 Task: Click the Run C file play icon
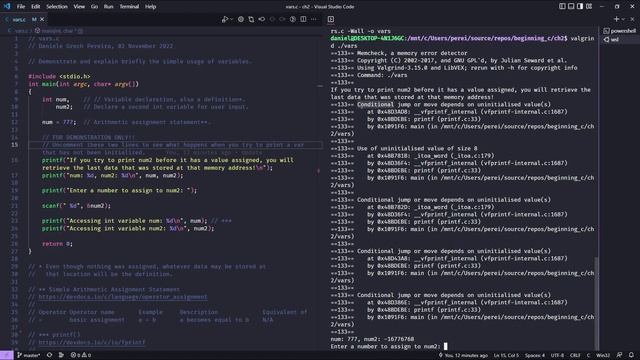click(x=224, y=19)
